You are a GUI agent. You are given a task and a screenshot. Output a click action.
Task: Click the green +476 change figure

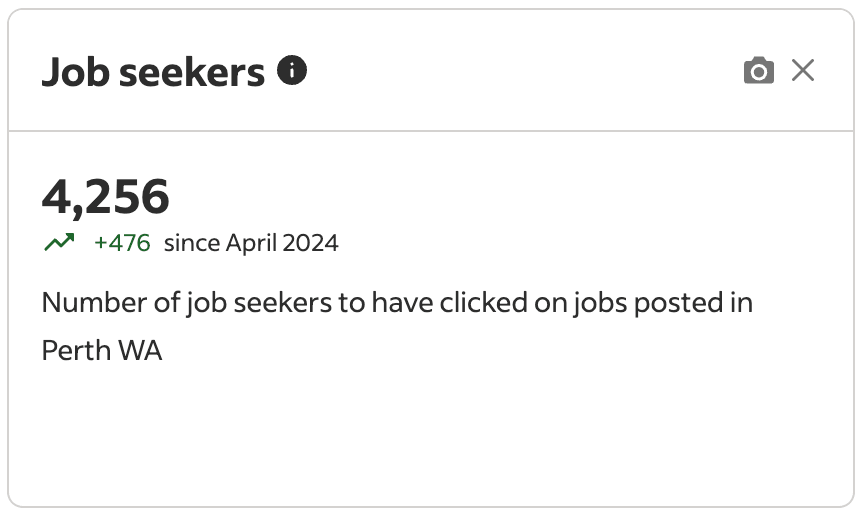[x=122, y=243]
